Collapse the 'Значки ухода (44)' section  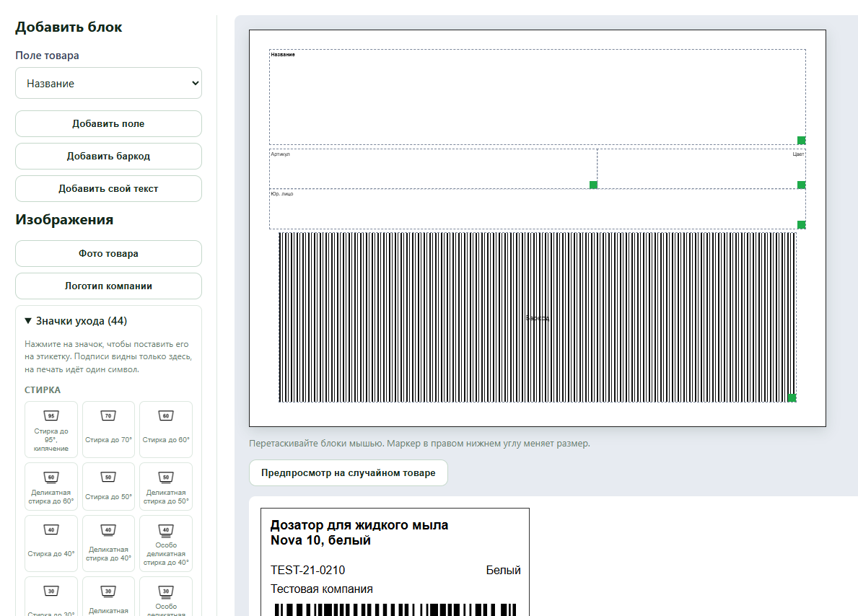[x=76, y=321]
